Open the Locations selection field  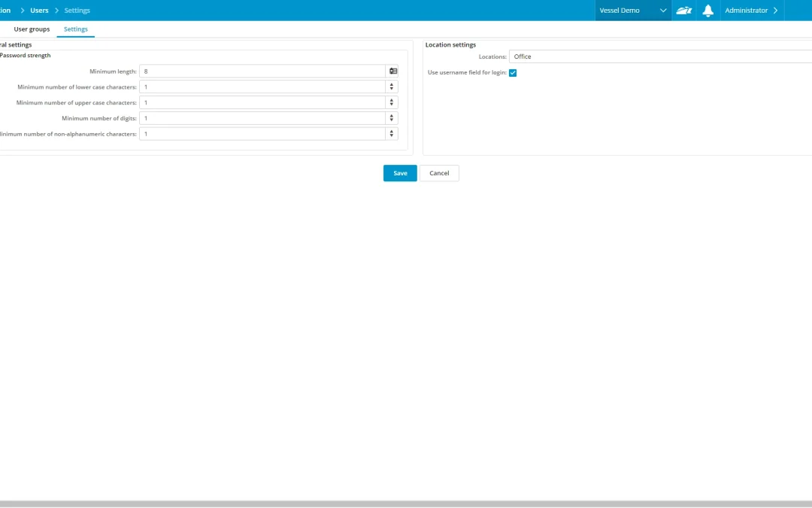click(x=660, y=56)
